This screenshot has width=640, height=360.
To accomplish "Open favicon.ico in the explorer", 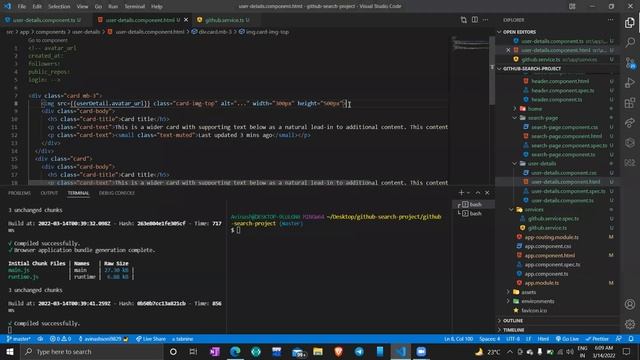I will [x=534, y=310].
